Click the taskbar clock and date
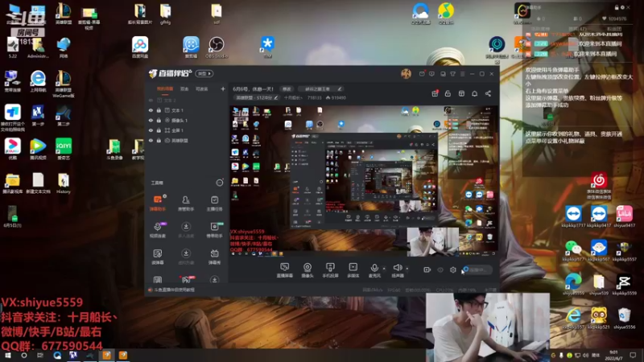The width and height of the screenshot is (644, 362). [x=613, y=356]
